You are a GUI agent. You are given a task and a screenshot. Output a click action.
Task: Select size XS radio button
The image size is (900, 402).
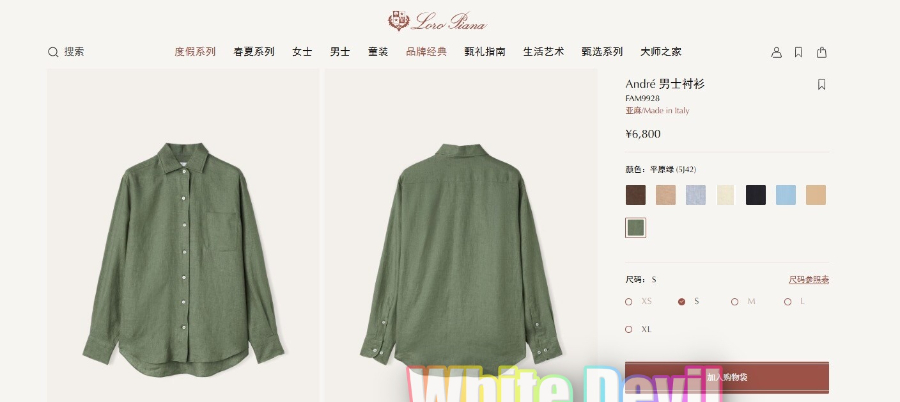pyautogui.click(x=629, y=302)
